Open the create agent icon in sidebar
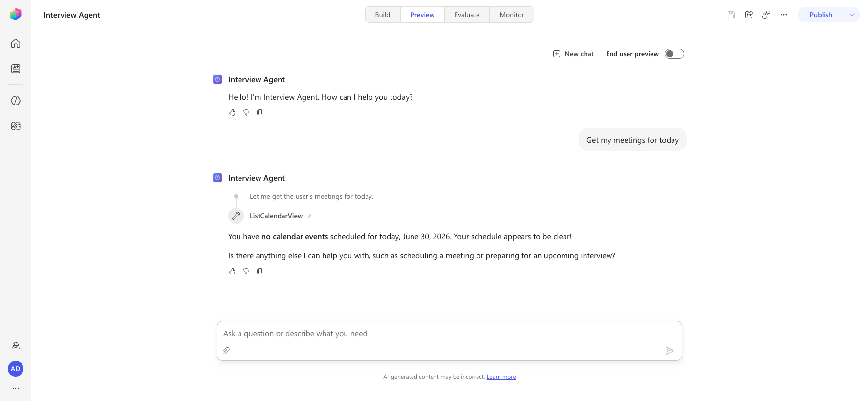Viewport: 868px width, 401px height. [16, 69]
